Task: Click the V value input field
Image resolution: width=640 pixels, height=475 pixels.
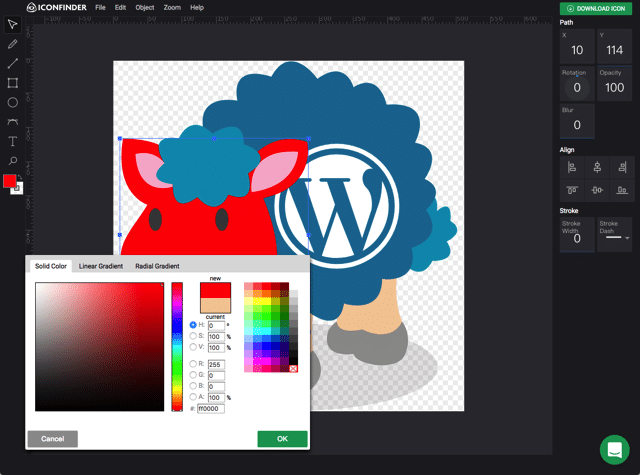Action: 216,348
